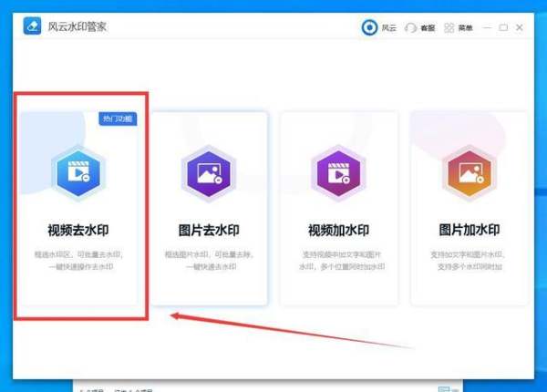547x392 pixels.
Task: Open the 菜单 menu label
Action: click(x=465, y=28)
